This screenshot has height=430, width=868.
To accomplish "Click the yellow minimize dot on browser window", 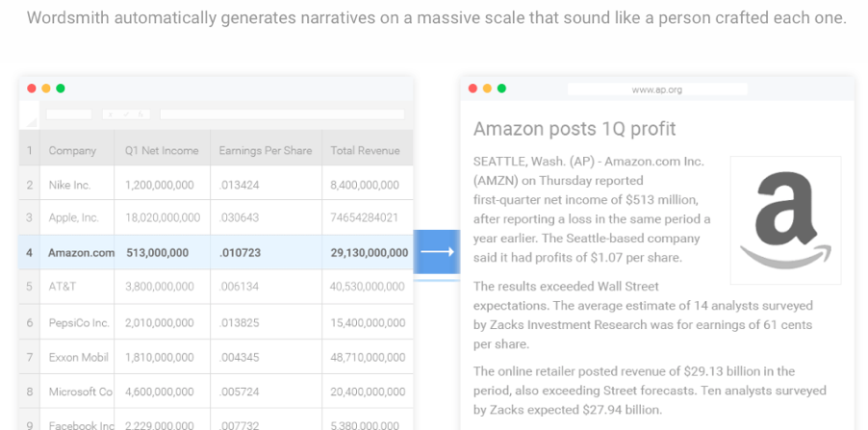I will (487, 89).
